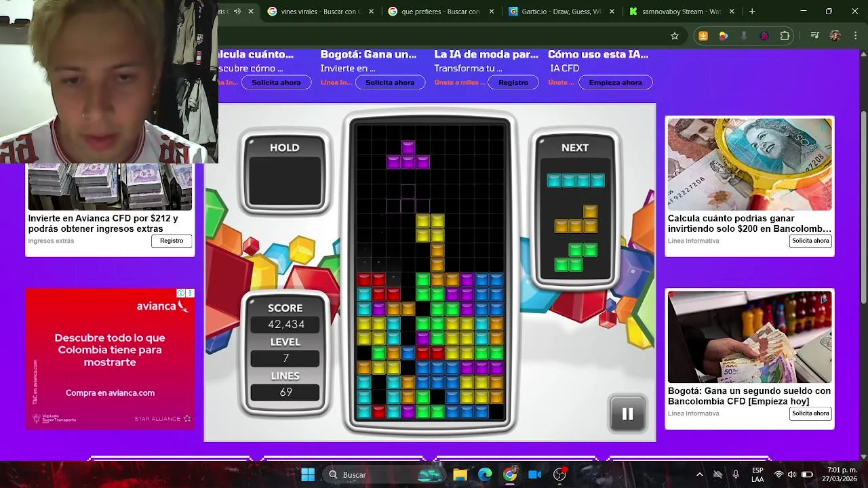
Task: Click the next cyan I-piece preview
Action: 576,180
